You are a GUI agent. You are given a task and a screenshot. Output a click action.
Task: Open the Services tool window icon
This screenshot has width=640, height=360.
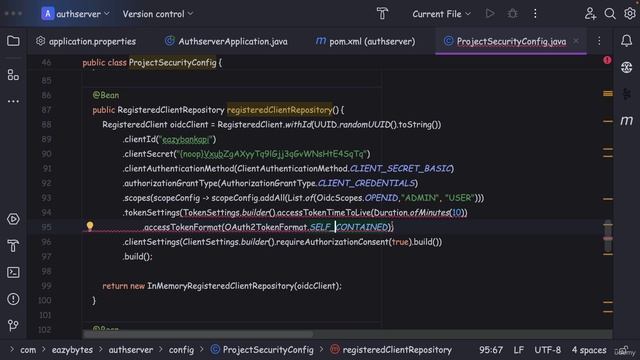[x=13, y=219]
